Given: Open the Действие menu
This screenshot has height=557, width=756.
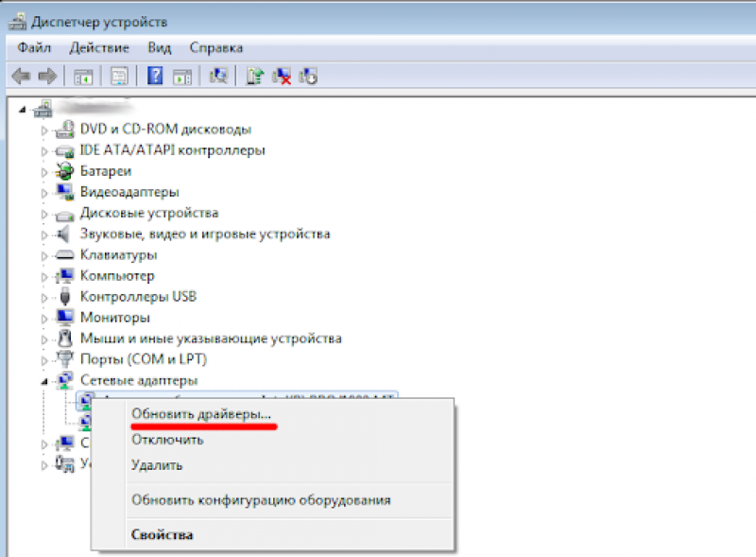Looking at the screenshot, I should pos(99,47).
